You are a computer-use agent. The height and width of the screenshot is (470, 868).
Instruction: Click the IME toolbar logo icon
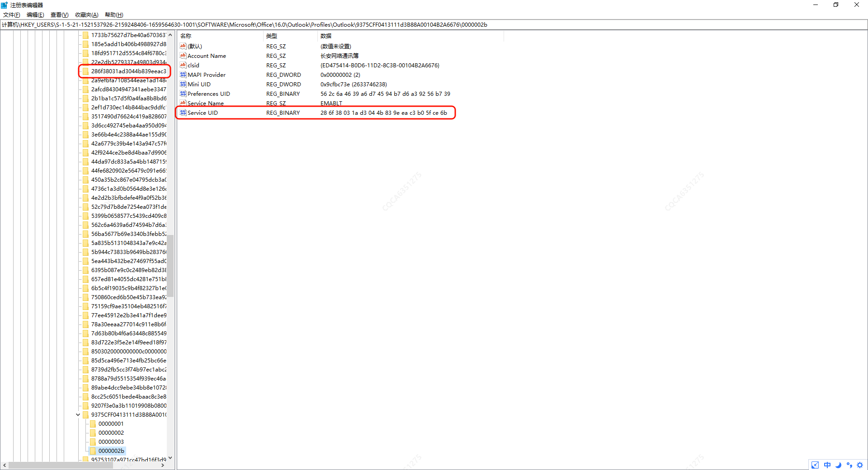815,465
